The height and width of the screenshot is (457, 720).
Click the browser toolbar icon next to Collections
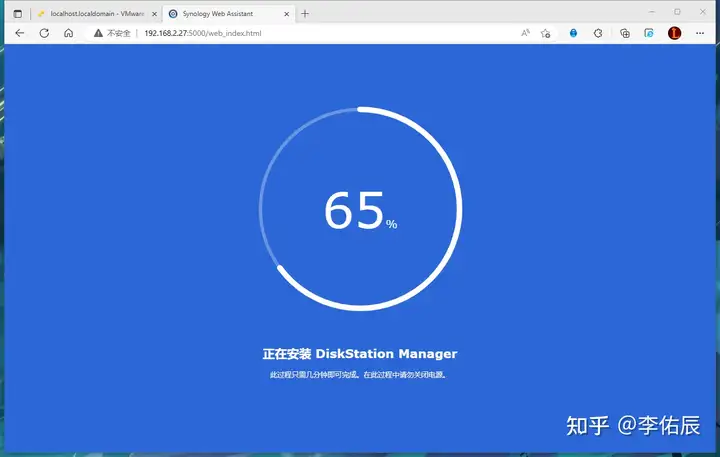click(649, 33)
